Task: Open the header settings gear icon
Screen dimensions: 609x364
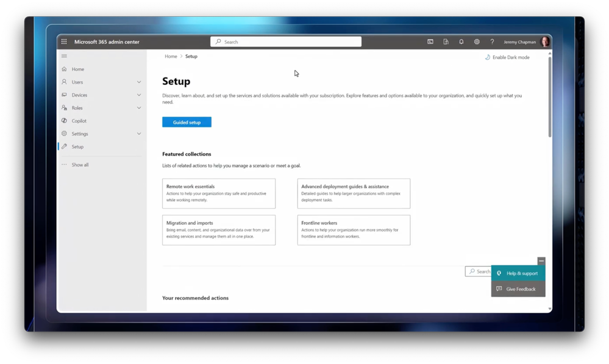Action: click(x=477, y=41)
